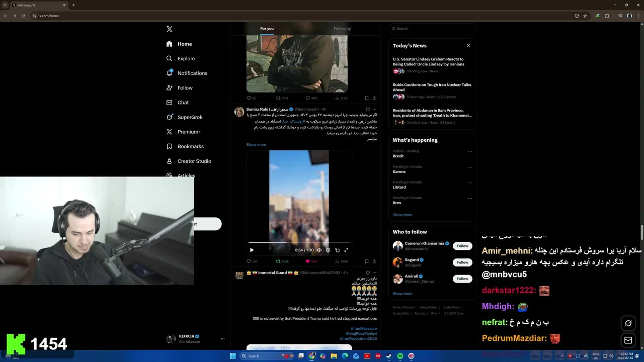Image resolution: width=644 pixels, height=362 pixels.
Task: Switch to the For you tab
Action: point(267,29)
